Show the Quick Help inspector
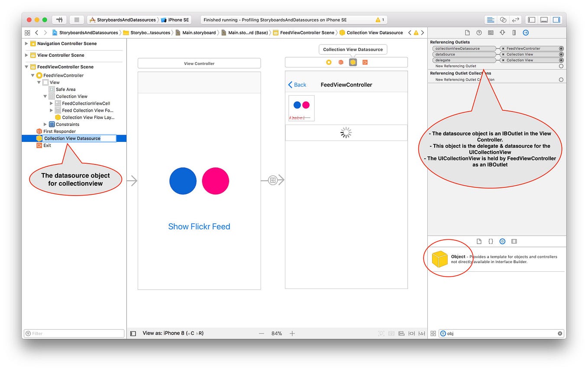Viewport: 588px width, 370px height. point(479,32)
